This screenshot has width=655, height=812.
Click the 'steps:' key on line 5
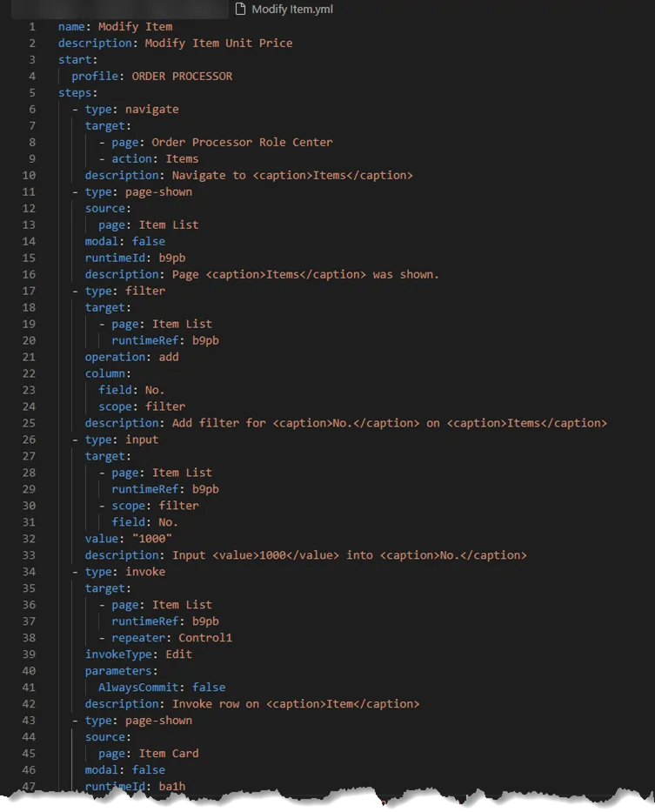tap(77, 93)
